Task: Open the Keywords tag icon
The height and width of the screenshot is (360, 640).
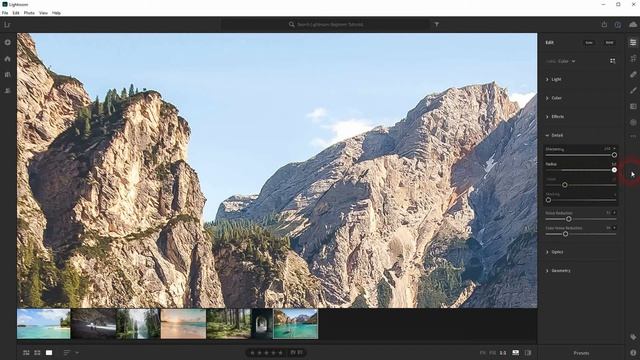Action: [x=633, y=337]
